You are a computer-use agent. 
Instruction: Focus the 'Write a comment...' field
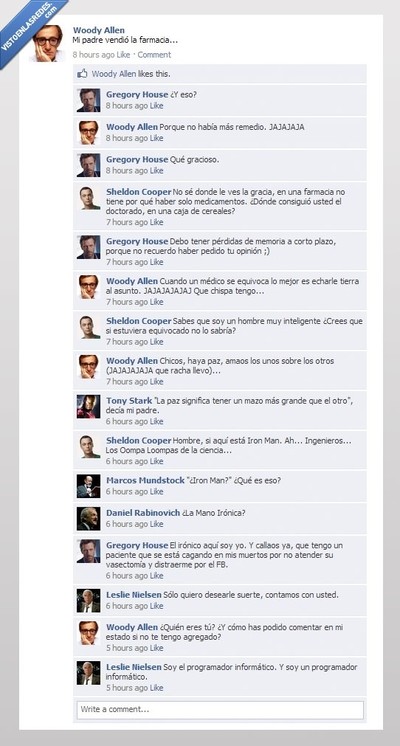click(220, 709)
